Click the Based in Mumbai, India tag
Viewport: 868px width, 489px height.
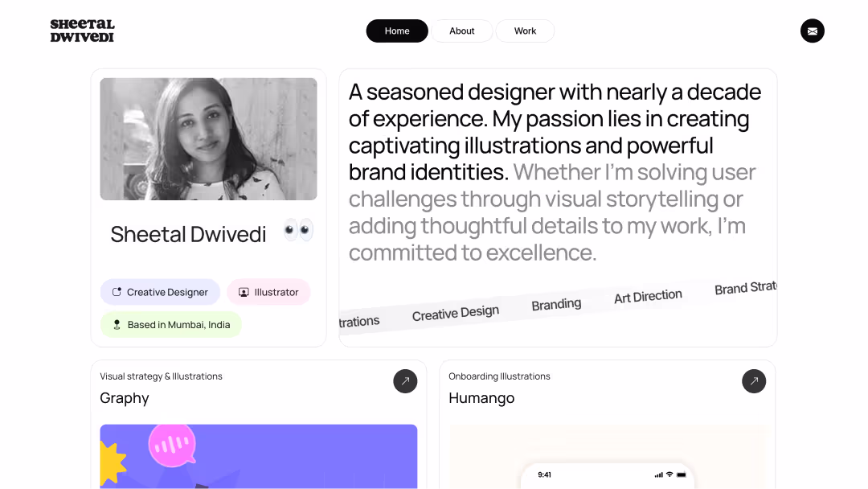170,324
